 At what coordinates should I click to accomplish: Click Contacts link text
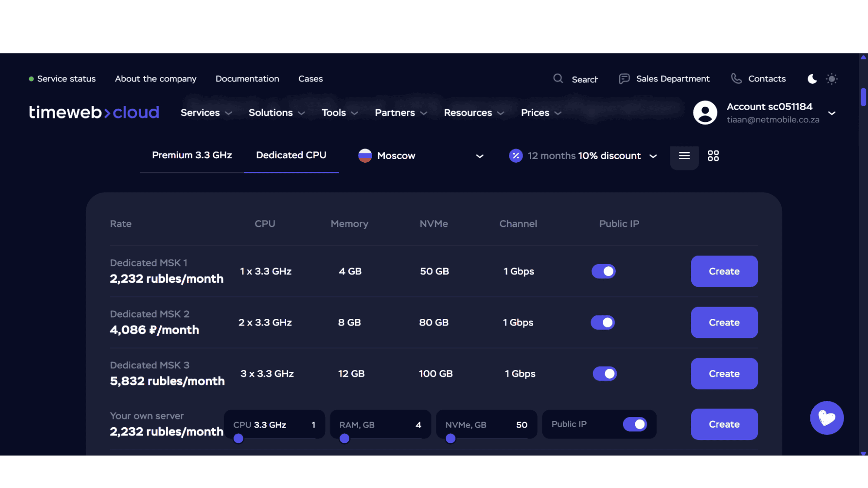[x=767, y=79]
